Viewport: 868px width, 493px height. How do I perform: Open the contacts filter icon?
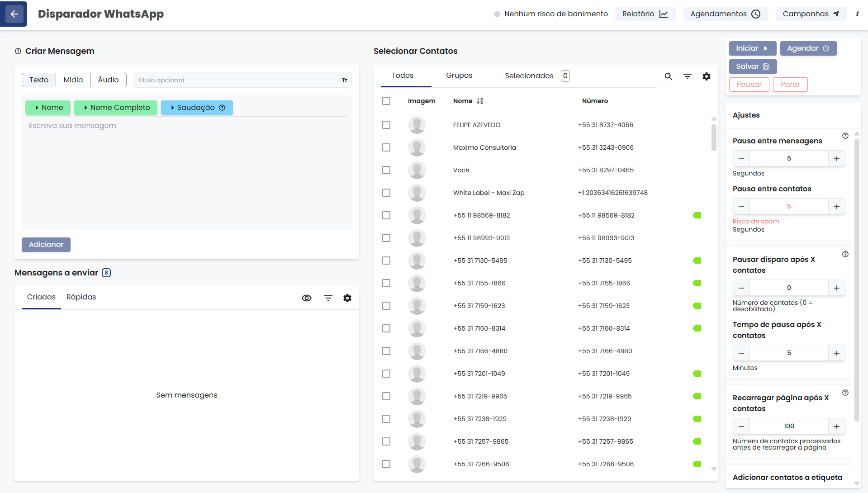click(x=687, y=76)
